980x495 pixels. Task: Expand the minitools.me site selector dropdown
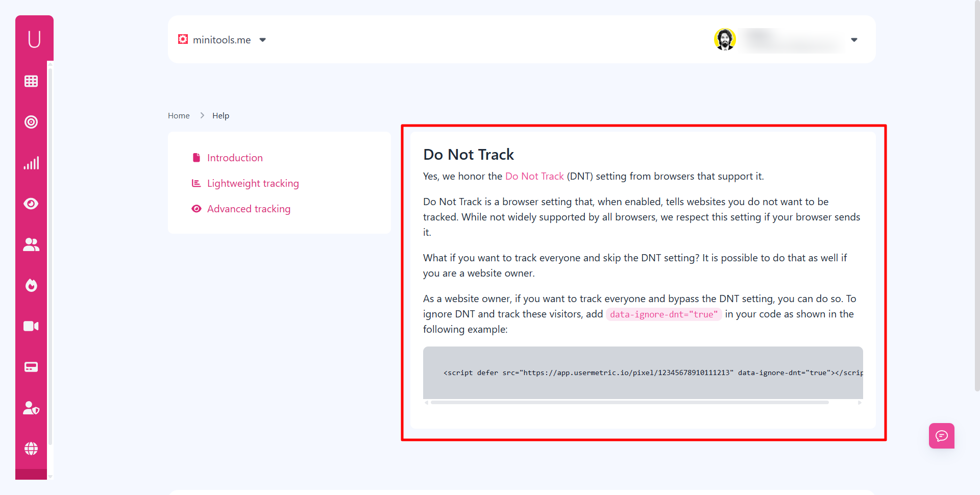[263, 40]
